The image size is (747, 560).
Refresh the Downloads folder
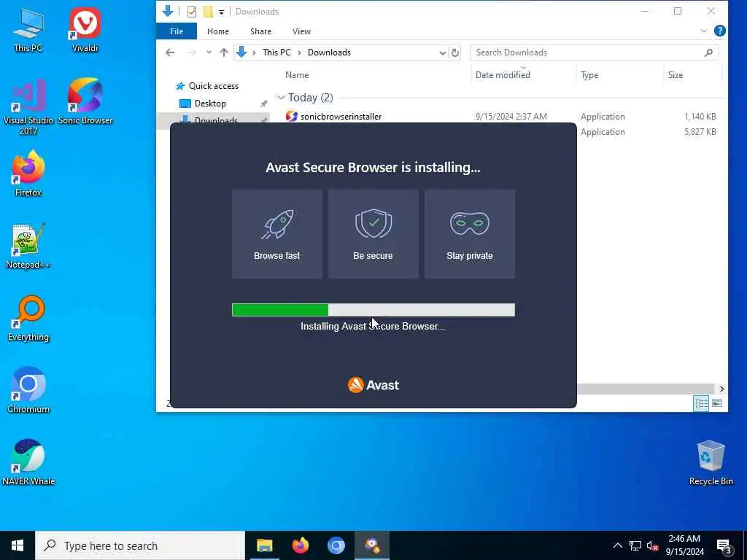coord(455,52)
